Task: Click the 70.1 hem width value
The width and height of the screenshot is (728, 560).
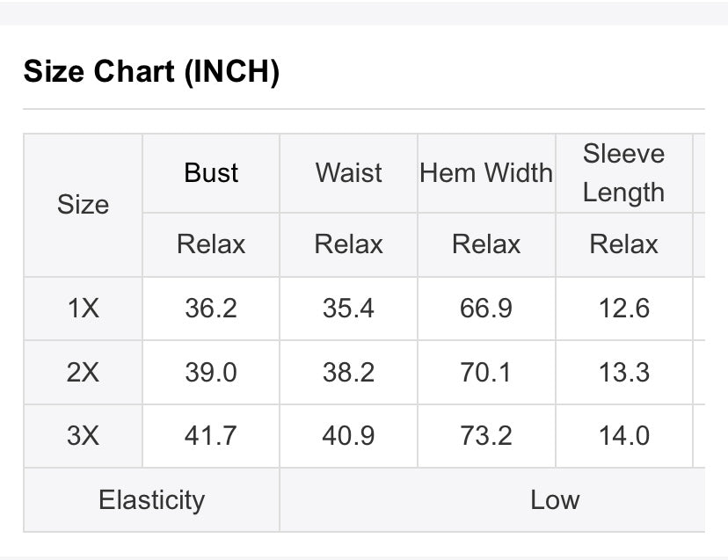Action: [486, 373]
